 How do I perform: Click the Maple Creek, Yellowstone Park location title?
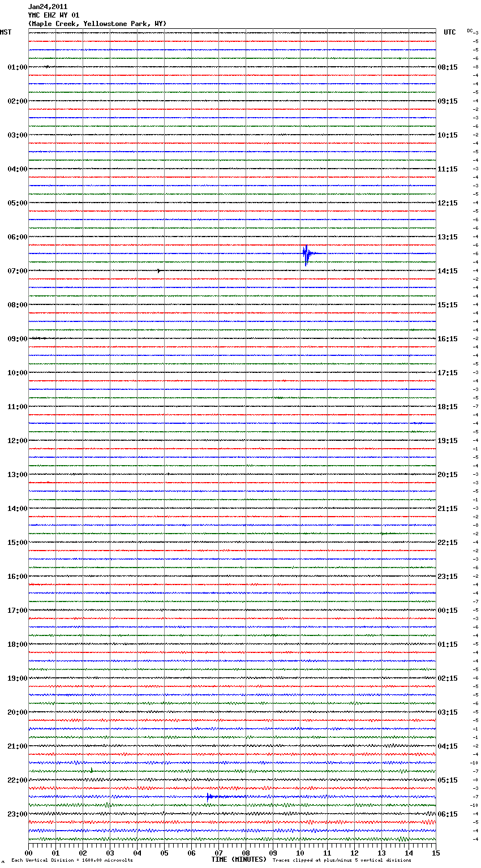97,24
